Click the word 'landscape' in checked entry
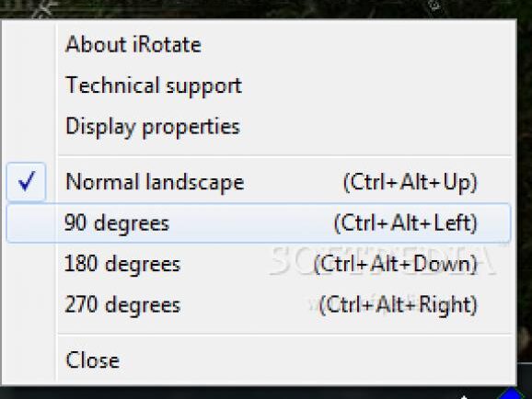Viewport: 532px width, 399px height. 195,182
